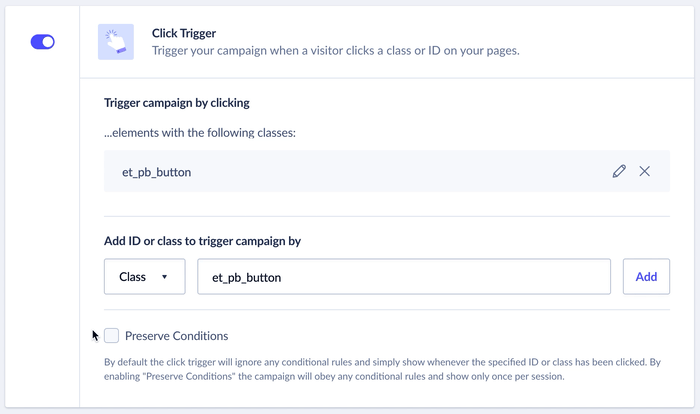Screen dimensions: 700x414
Task: Toggle the Click Trigger switch off
Action: (x=42, y=42)
